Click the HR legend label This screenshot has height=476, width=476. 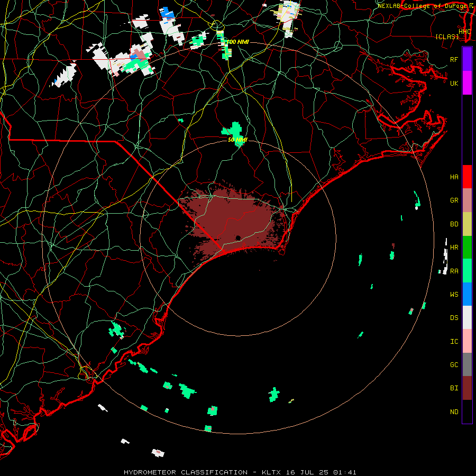(x=454, y=248)
